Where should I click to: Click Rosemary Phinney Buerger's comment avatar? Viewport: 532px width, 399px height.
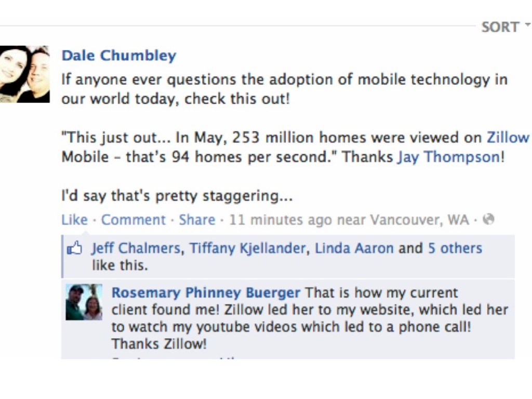tap(84, 302)
